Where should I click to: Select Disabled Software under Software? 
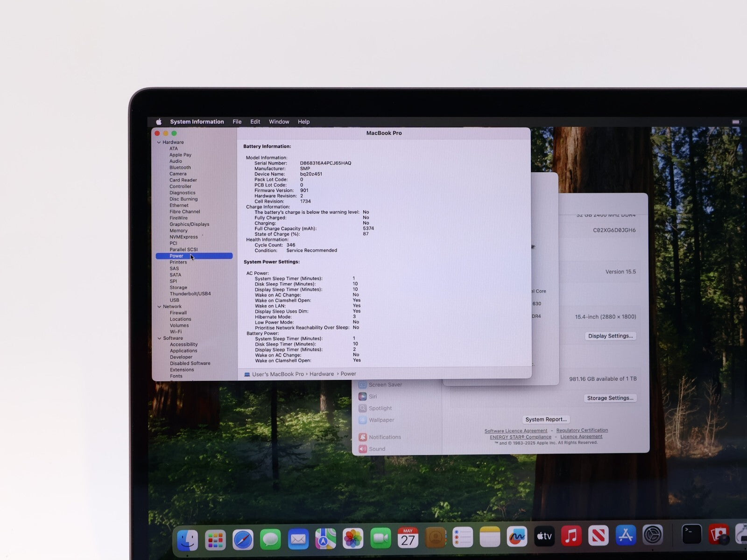[190, 364]
